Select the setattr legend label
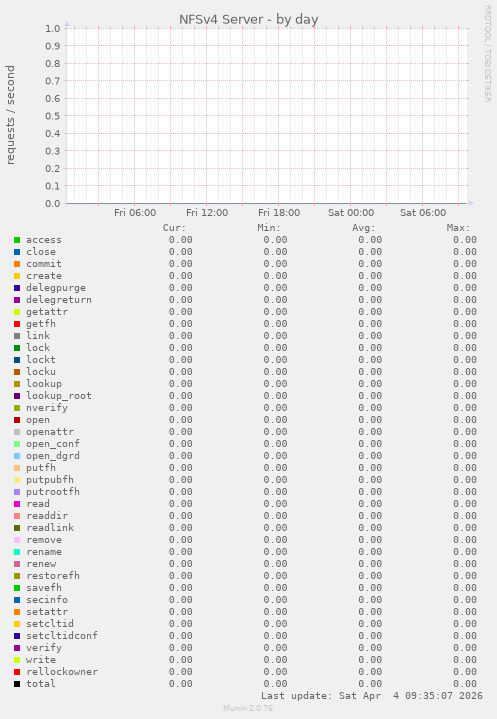 (47, 612)
